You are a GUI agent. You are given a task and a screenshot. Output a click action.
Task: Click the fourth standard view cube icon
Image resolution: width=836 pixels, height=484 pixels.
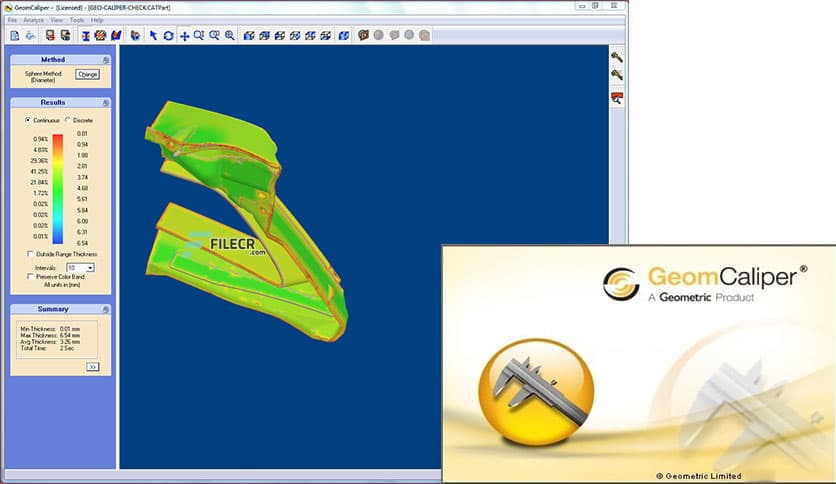tap(295, 36)
